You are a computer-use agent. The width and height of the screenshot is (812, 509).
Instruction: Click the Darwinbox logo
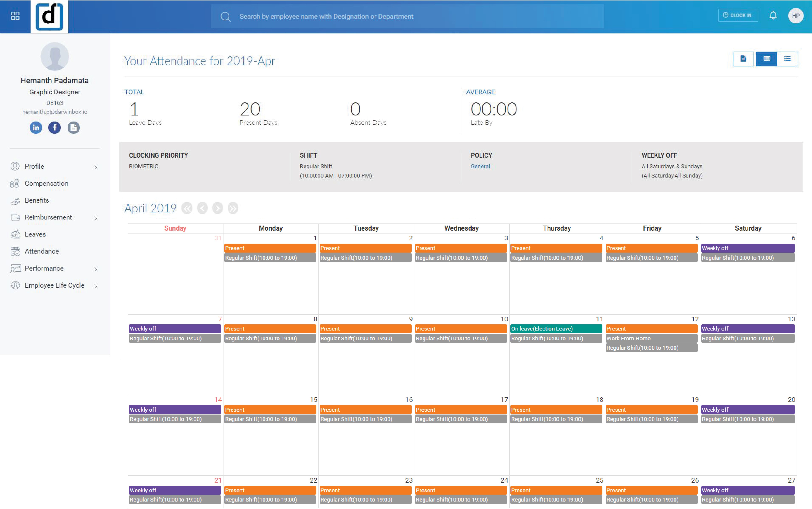(x=49, y=17)
